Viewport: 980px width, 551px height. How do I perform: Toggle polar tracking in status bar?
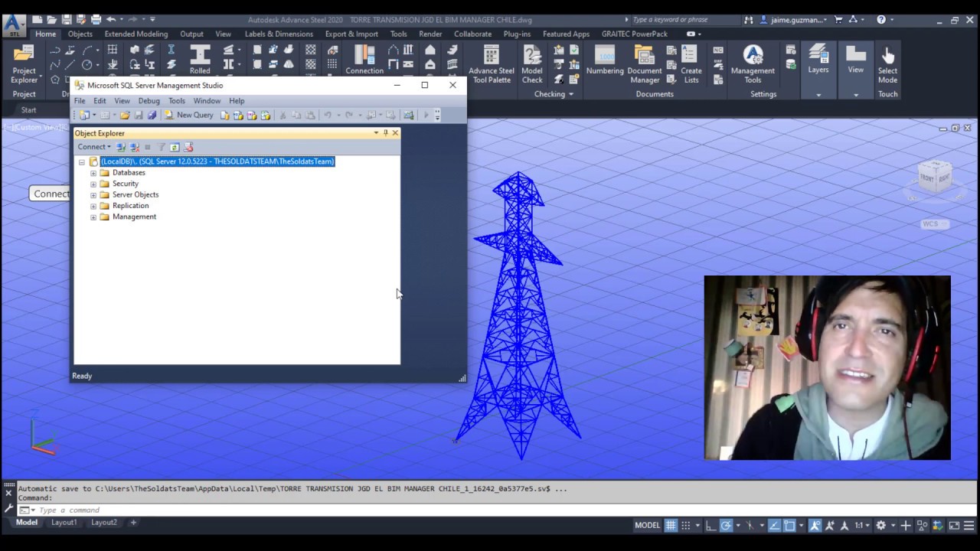click(x=726, y=525)
